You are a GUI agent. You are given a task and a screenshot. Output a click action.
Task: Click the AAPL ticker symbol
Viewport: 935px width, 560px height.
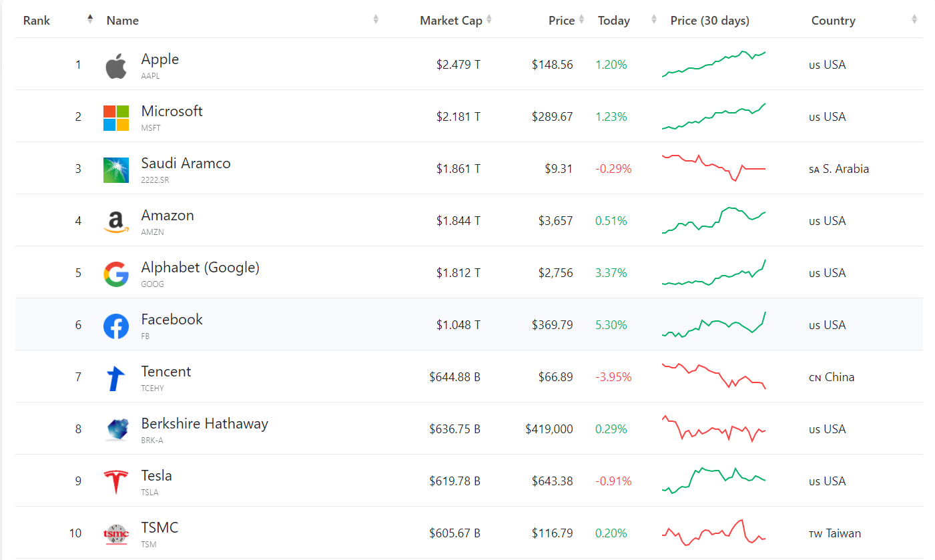point(150,76)
